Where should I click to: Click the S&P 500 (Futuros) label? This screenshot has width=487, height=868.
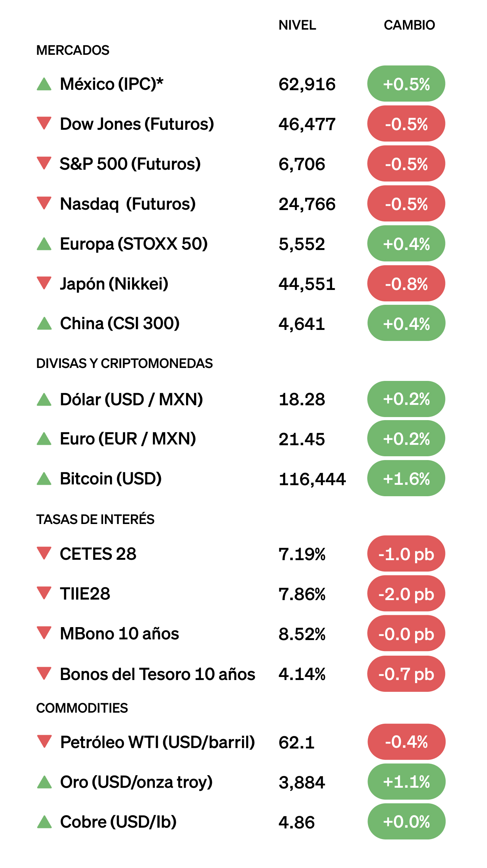click(130, 164)
